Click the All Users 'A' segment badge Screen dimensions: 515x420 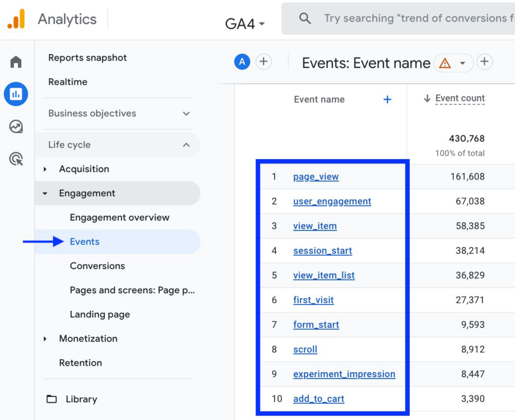tap(242, 62)
